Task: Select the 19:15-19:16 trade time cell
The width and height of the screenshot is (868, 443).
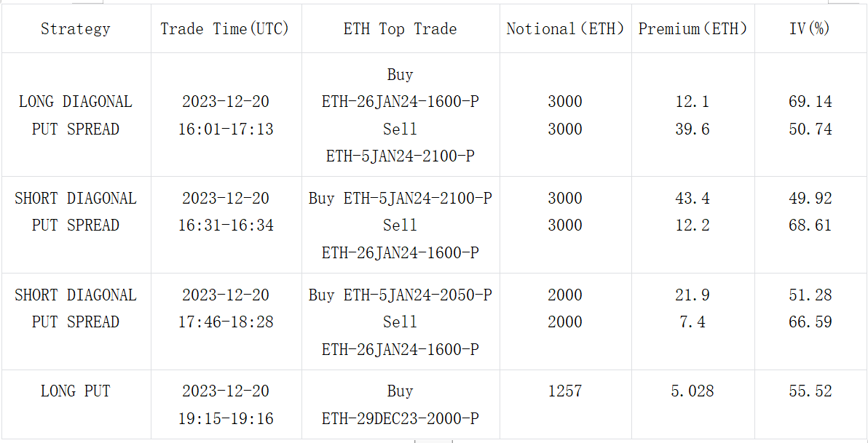Action: 226,419
